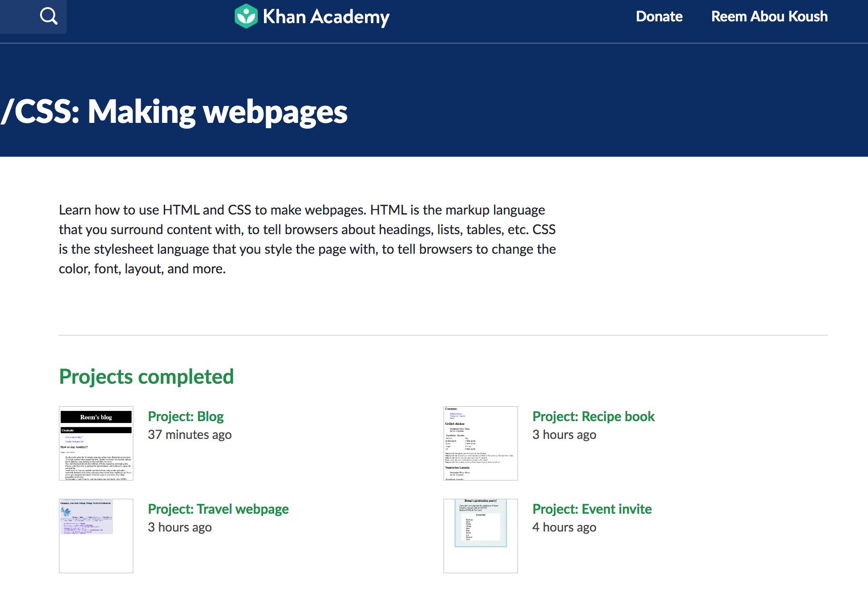Image resolution: width=868 pixels, height=601 pixels.
Task: Click the Reem's blog project thumbnail
Action: pyautogui.click(x=96, y=443)
